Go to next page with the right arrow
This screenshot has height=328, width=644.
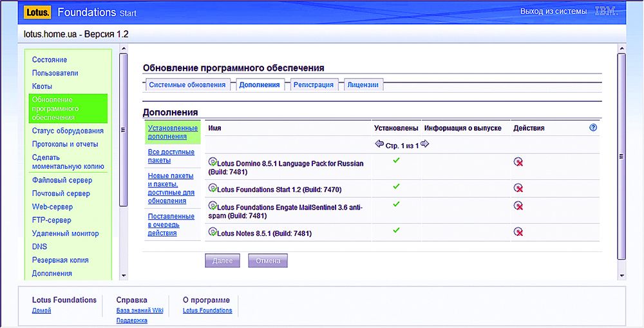point(424,144)
